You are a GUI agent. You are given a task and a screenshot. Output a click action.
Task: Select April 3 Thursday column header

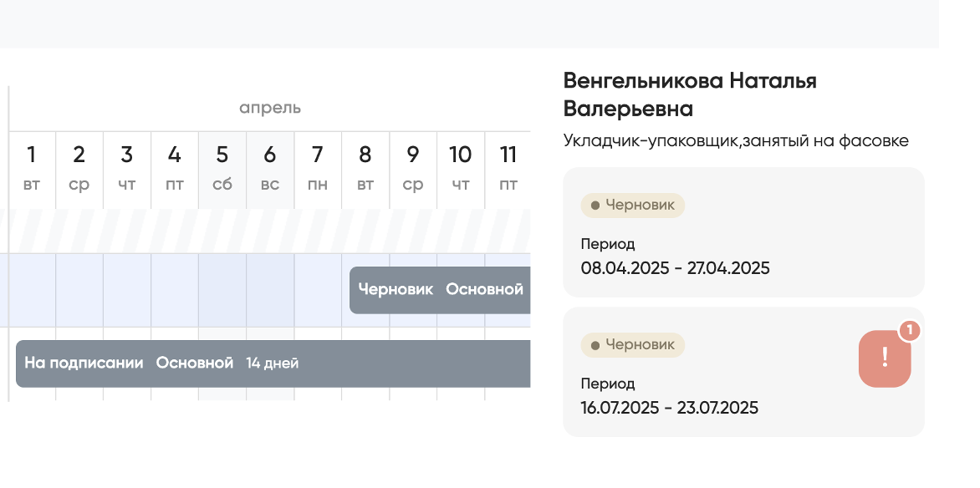point(127,169)
